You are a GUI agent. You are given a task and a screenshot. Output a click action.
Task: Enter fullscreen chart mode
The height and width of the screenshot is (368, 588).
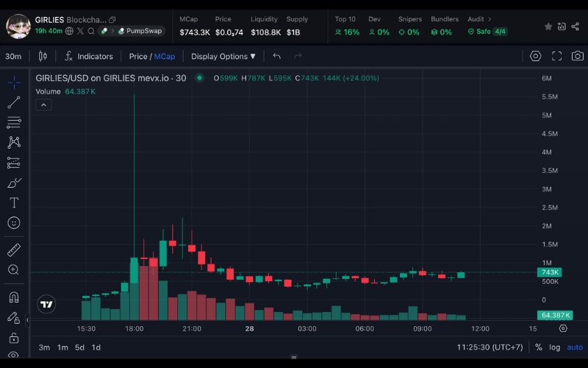tap(557, 56)
